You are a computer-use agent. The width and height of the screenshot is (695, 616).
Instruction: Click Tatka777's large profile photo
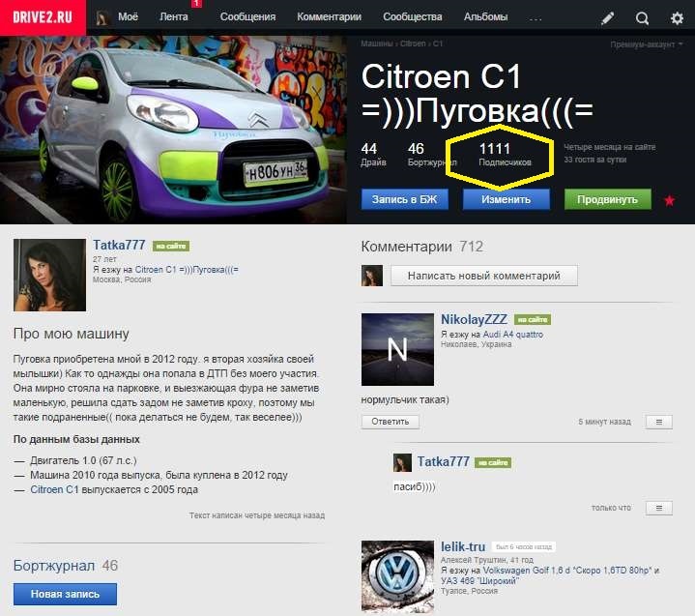coord(49,275)
